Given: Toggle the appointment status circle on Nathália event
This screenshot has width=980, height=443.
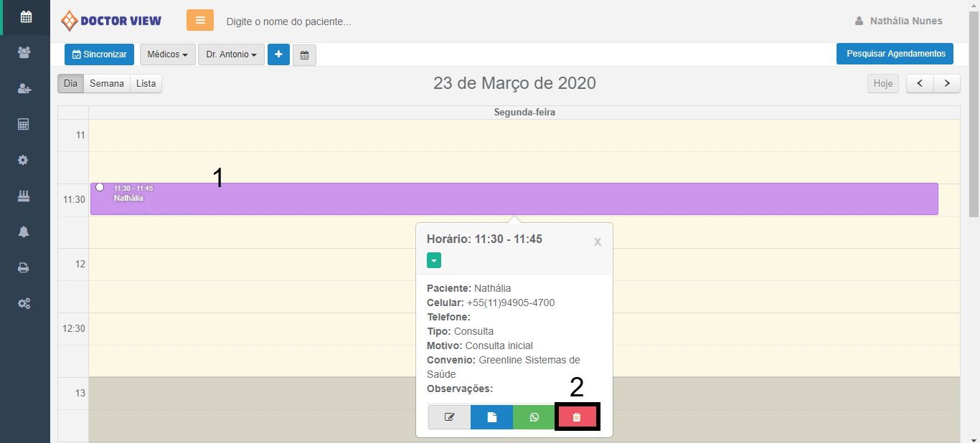Looking at the screenshot, I should (100, 187).
